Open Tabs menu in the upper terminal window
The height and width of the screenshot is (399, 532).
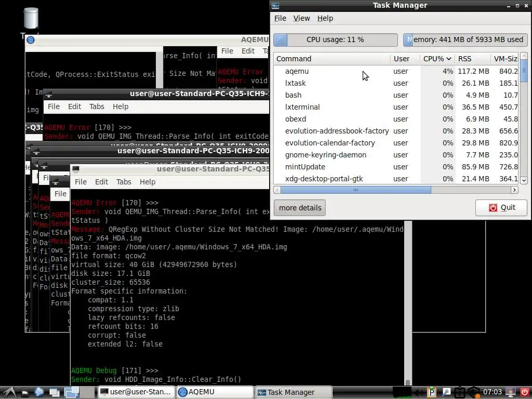click(x=97, y=107)
